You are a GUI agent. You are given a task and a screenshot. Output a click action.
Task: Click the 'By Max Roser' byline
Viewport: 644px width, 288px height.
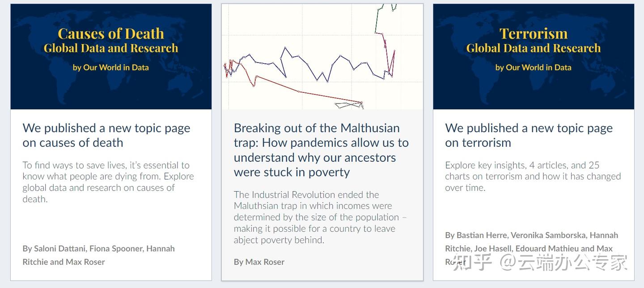click(259, 262)
